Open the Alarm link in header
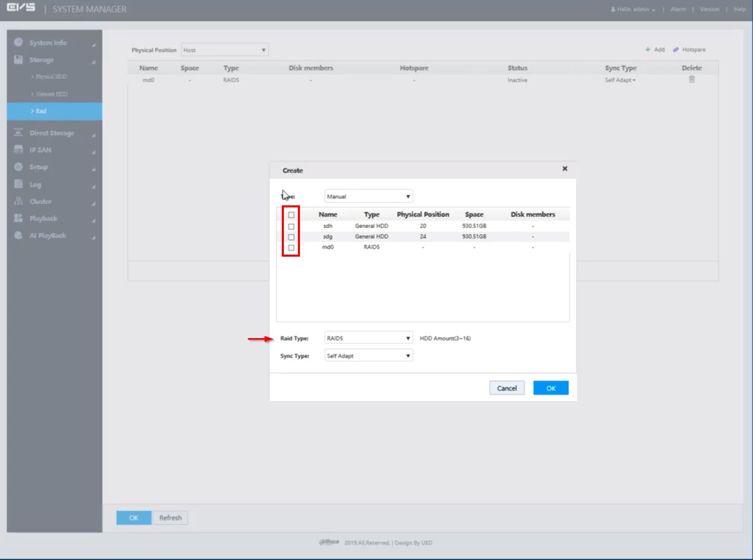The width and height of the screenshot is (753, 560). click(x=678, y=9)
